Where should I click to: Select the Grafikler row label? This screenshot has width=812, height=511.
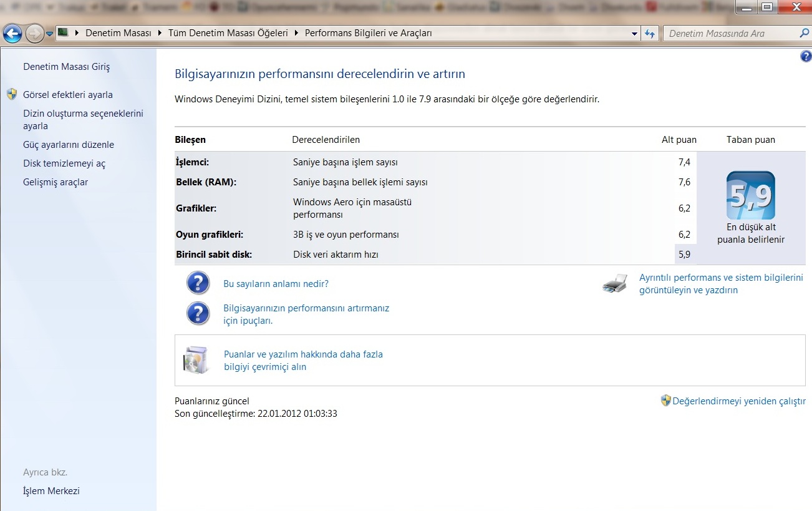pos(196,208)
